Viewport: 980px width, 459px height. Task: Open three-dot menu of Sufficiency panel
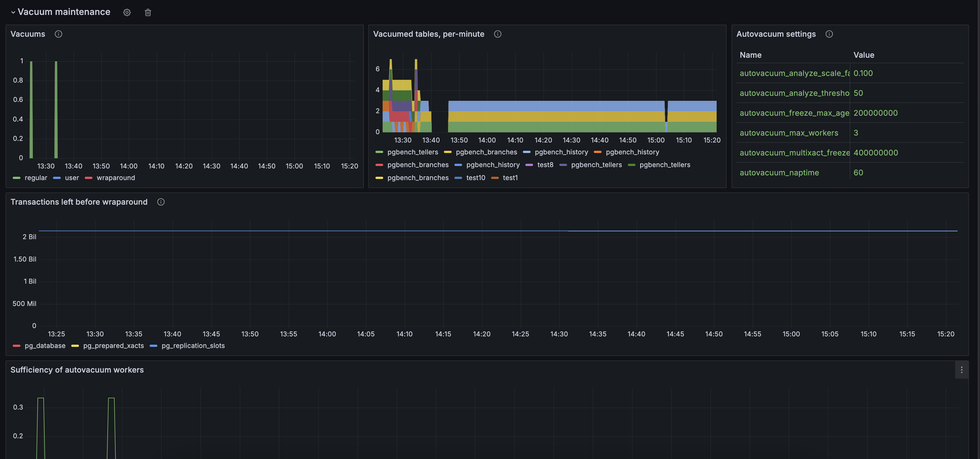961,370
